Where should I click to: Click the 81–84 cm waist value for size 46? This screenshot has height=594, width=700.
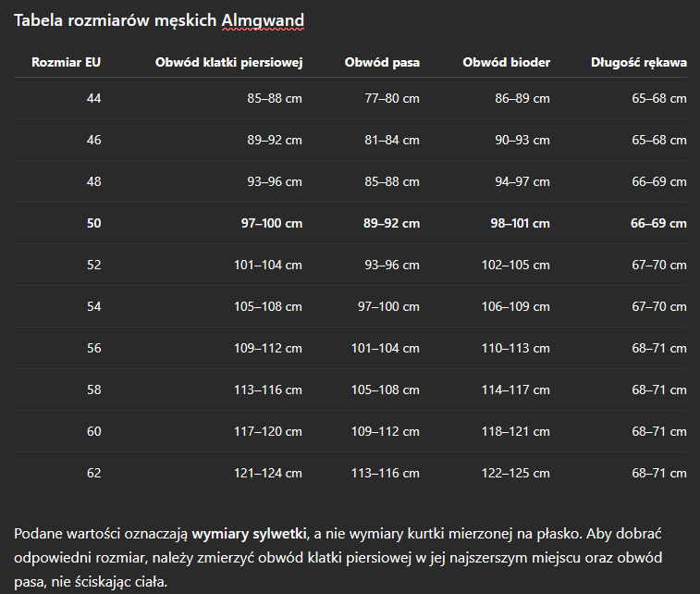[392, 140]
